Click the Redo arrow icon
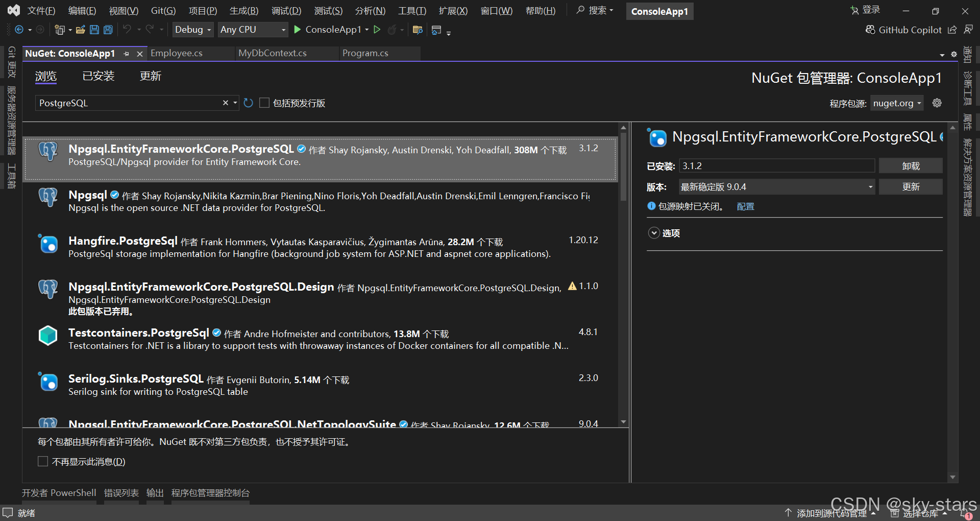This screenshot has height=521, width=980. 150,30
